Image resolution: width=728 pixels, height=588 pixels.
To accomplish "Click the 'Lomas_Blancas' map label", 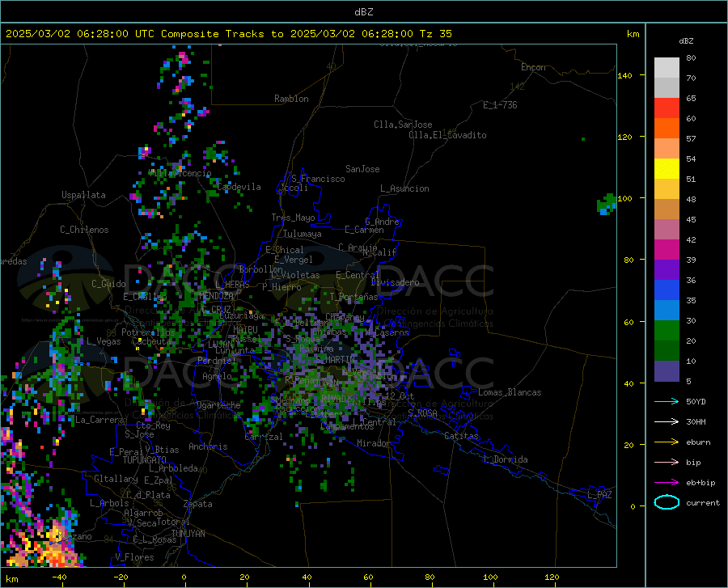I will [x=510, y=392].
